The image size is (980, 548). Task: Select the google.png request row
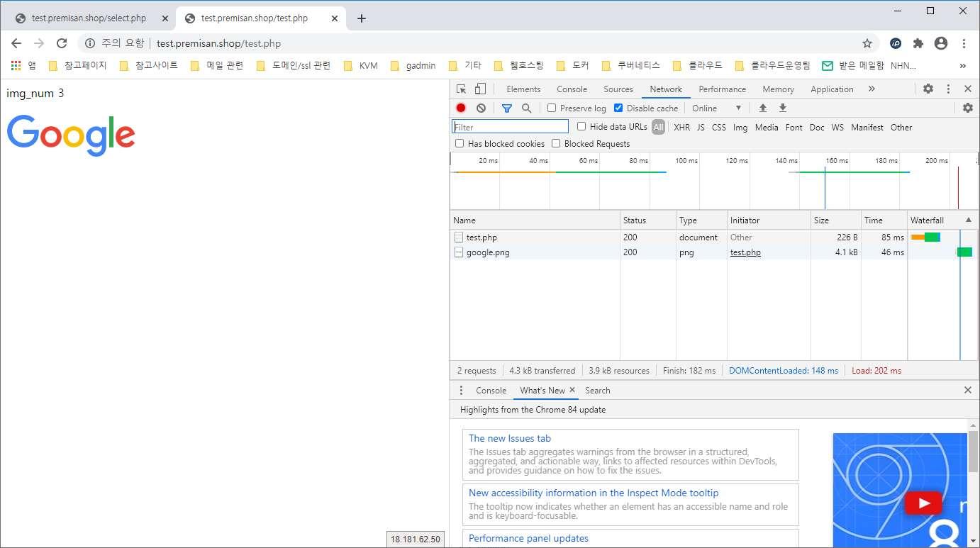[x=713, y=252]
